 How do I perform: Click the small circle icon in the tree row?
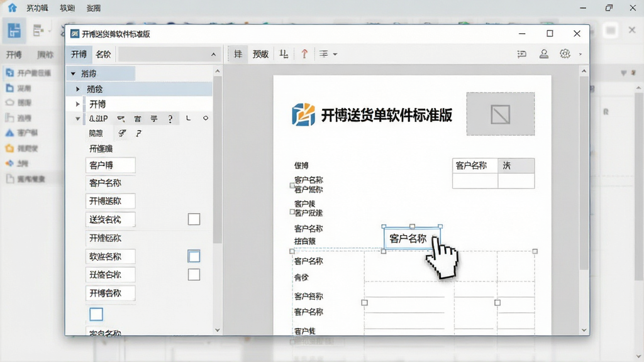(x=206, y=118)
